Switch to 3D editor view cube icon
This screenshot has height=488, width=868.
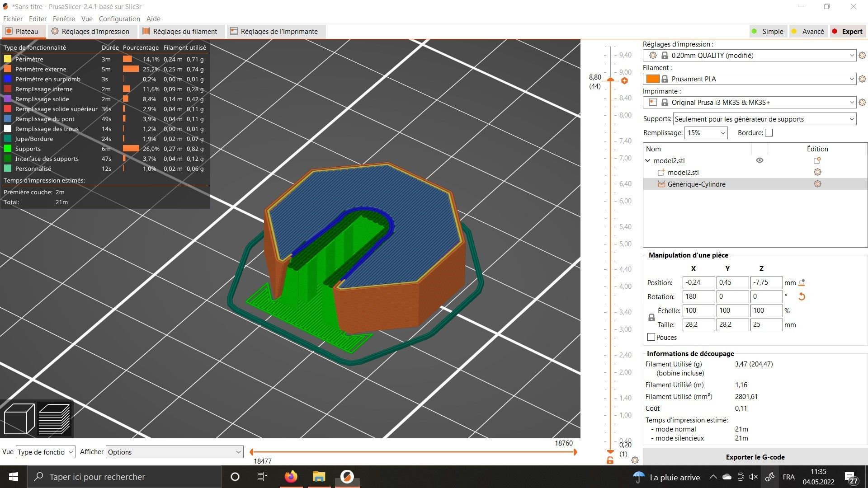pos(19,419)
